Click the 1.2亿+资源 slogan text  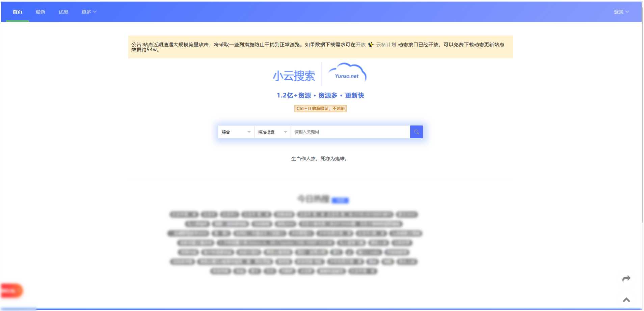320,95
